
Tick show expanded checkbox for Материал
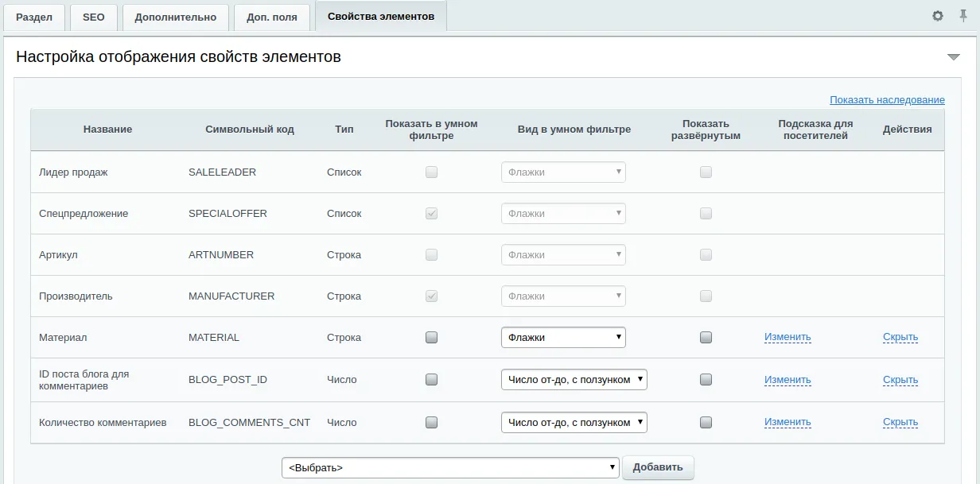tap(706, 337)
